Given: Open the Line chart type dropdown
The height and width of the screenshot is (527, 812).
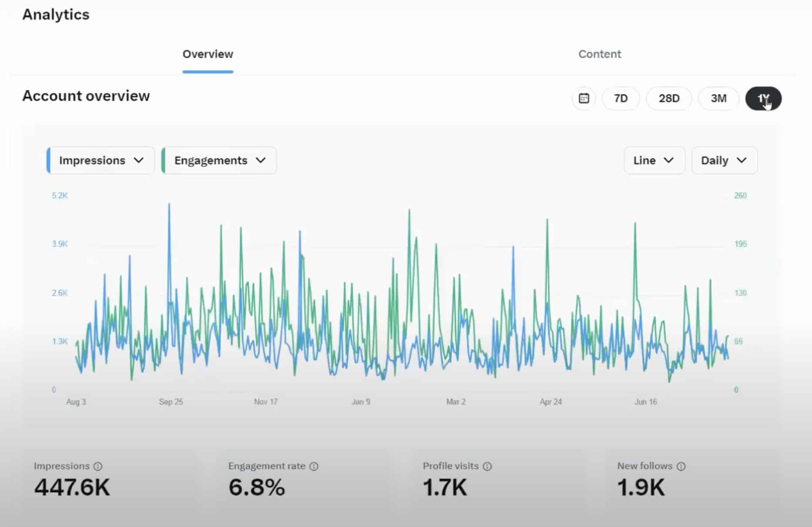Looking at the screenshot, I should point(654,160).
